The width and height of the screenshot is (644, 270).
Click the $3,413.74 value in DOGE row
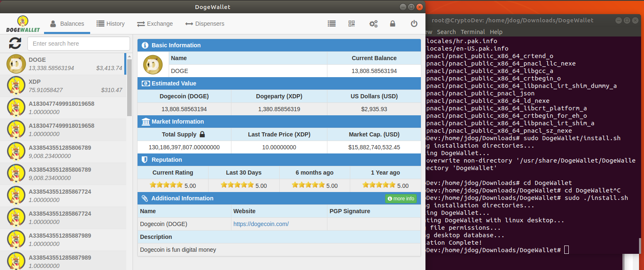pyautogui.click(x=109, y=68)
